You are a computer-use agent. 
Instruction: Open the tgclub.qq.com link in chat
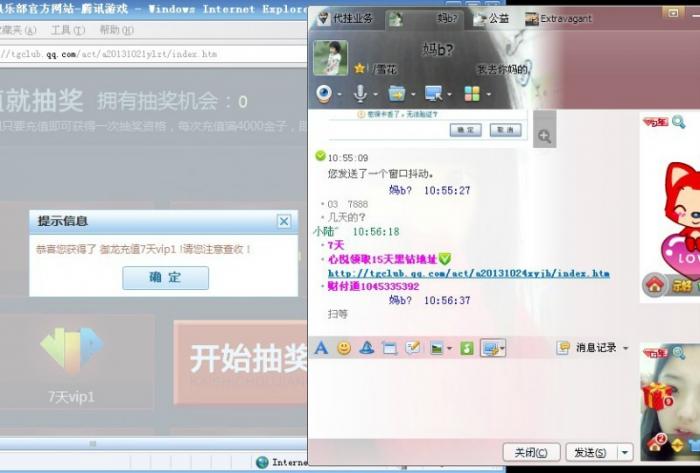click(469, 273)
